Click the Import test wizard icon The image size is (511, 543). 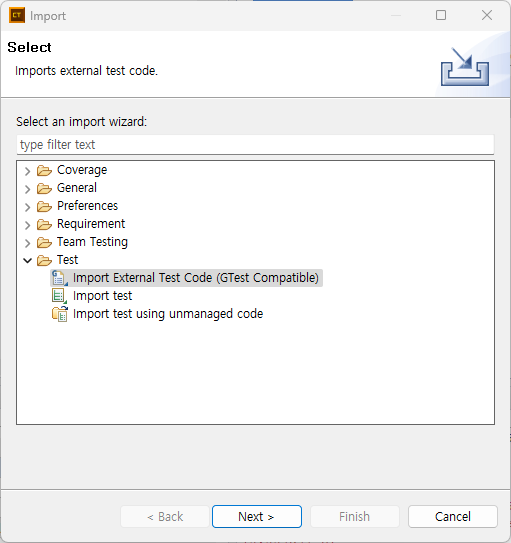59,296
